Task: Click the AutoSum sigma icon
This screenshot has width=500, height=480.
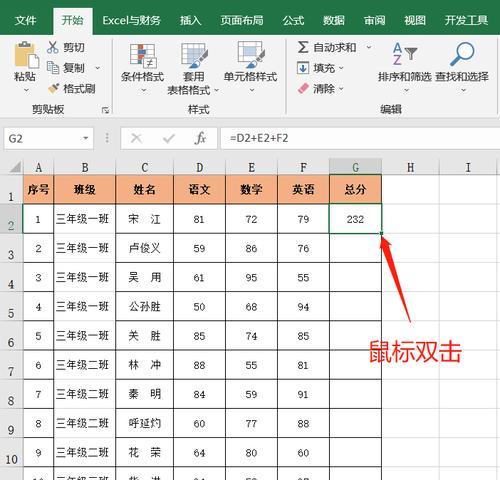Action: pos(303,47)
